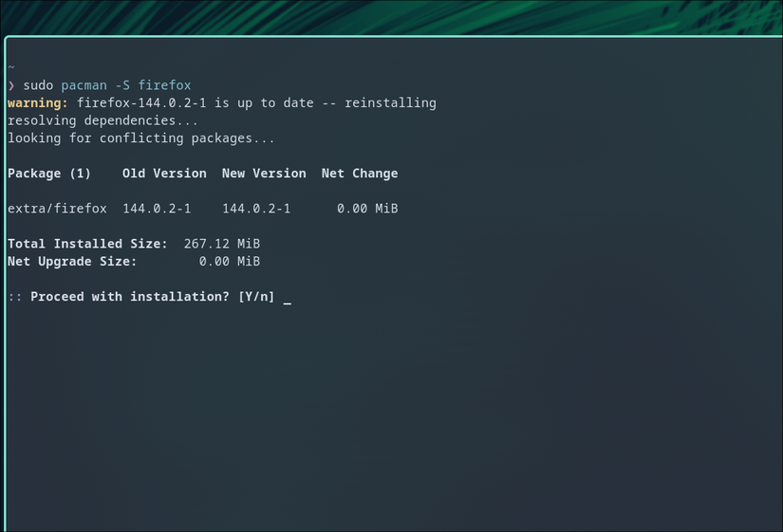Click the '267.12 MiB' size value
The width and height of the screenshot is (783, 532).
pos(222,244)
